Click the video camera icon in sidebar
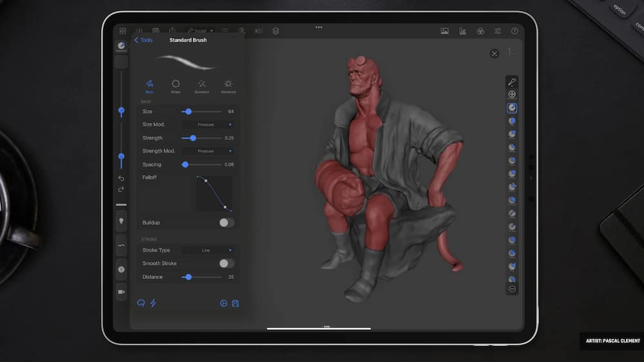644x362 pixels. tap(121, 292)
